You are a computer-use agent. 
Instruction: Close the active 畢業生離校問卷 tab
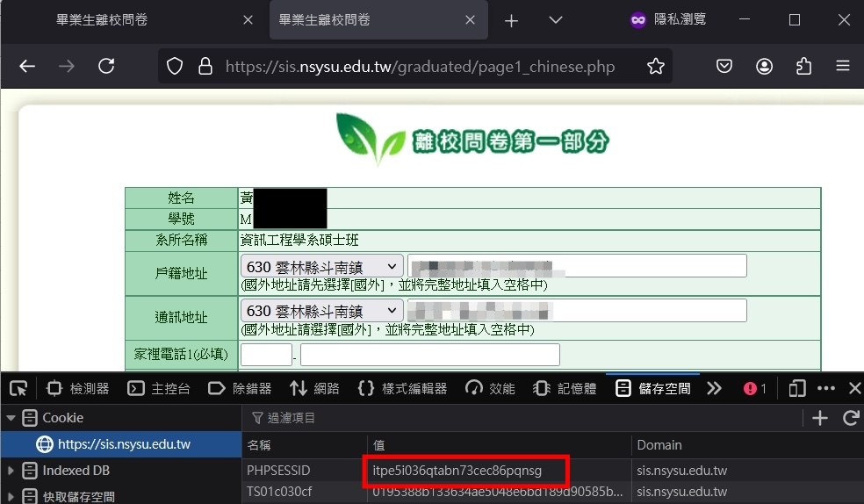point(470,20)
